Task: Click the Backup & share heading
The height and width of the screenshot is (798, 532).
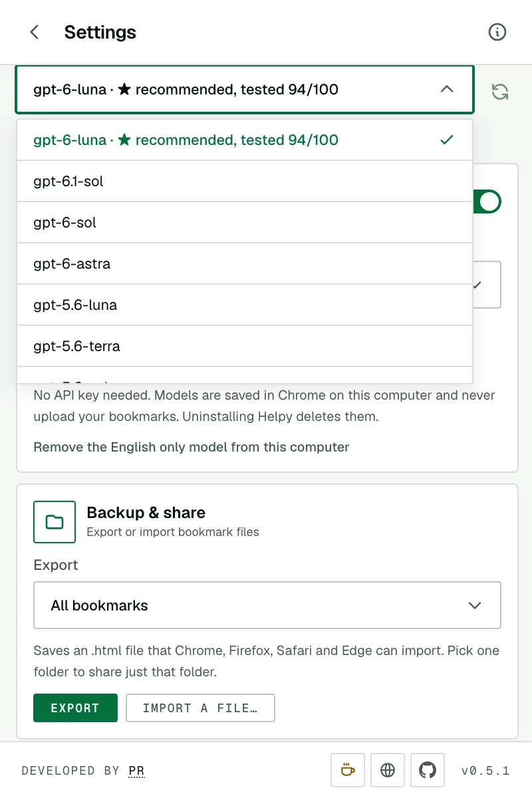Action: click(146, 513)
